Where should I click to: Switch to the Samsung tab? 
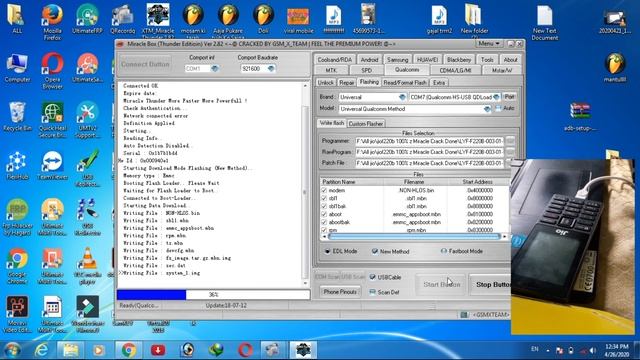[x=397, y=60]
